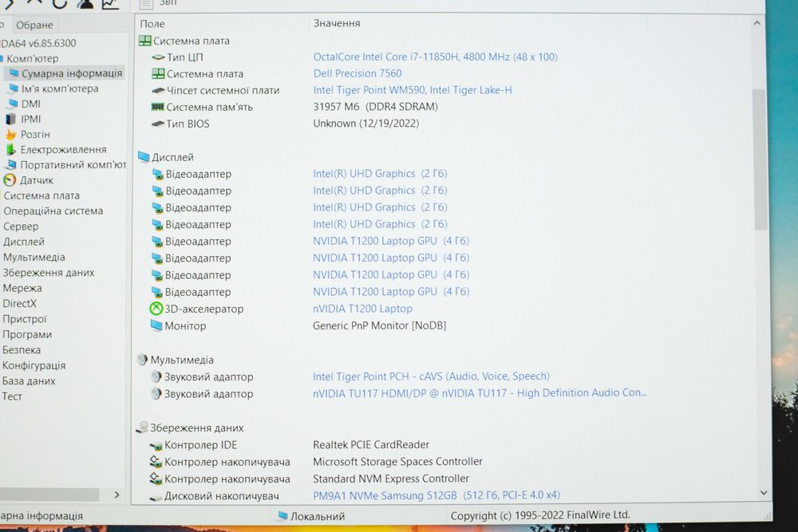Open the Сервер category
Image resolution: width=798 pixels, height=532 pixels.
(21, 227)
